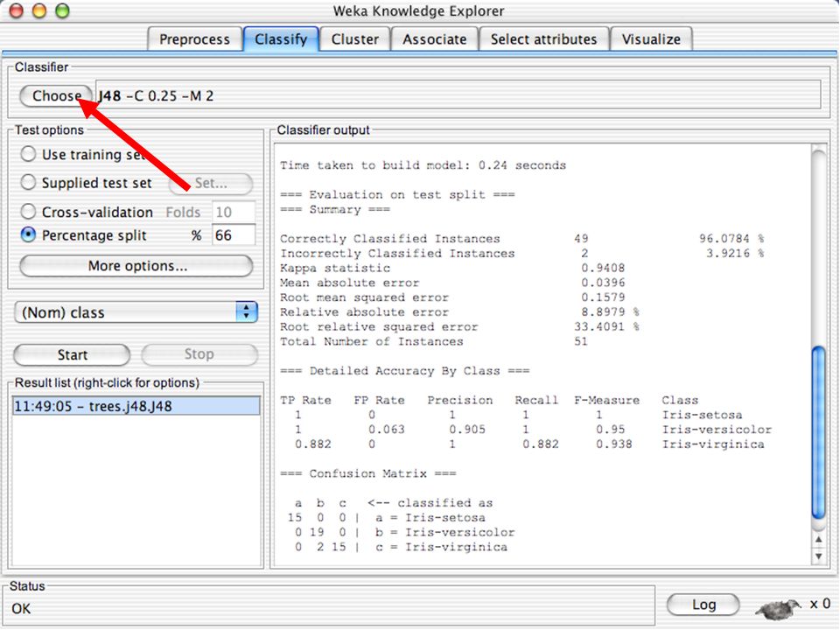Click the '=== Confusion Matrix ===' heading
840x630 pixels.
point(368,473)
